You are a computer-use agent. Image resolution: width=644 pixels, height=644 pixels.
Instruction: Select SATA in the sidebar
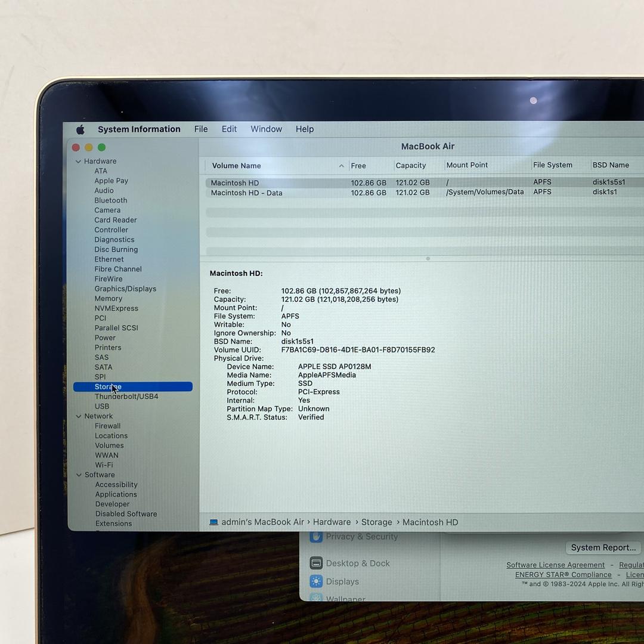103,367
